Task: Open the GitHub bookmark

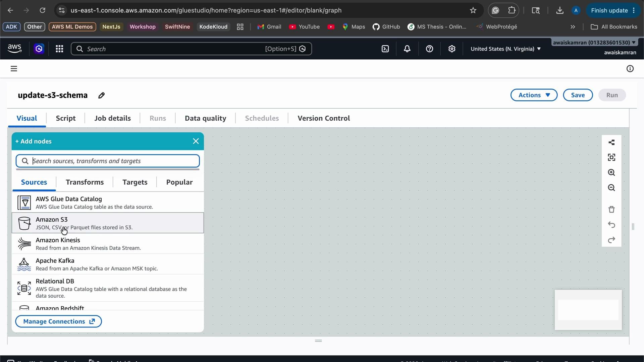Action: [x=386, y=27]
